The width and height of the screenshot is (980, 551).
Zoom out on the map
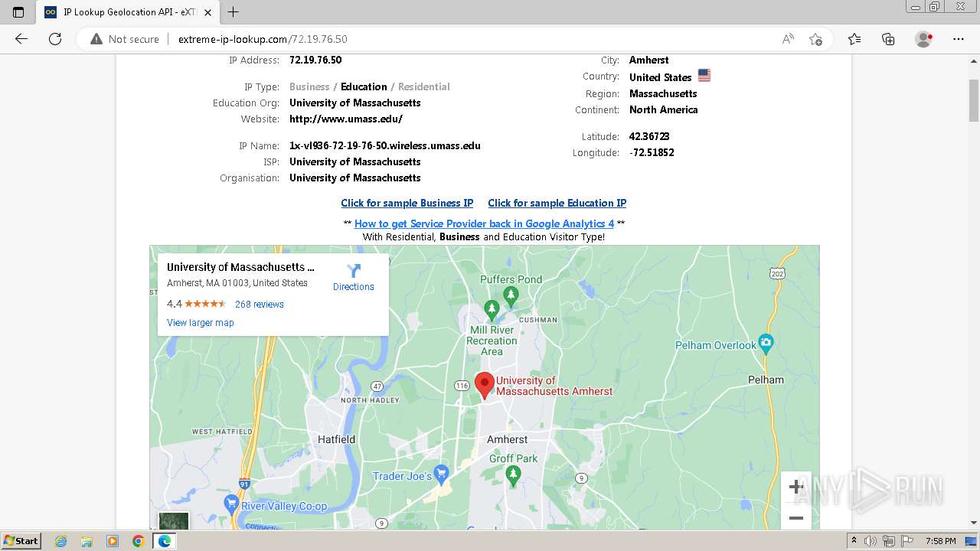click(796, 518)
